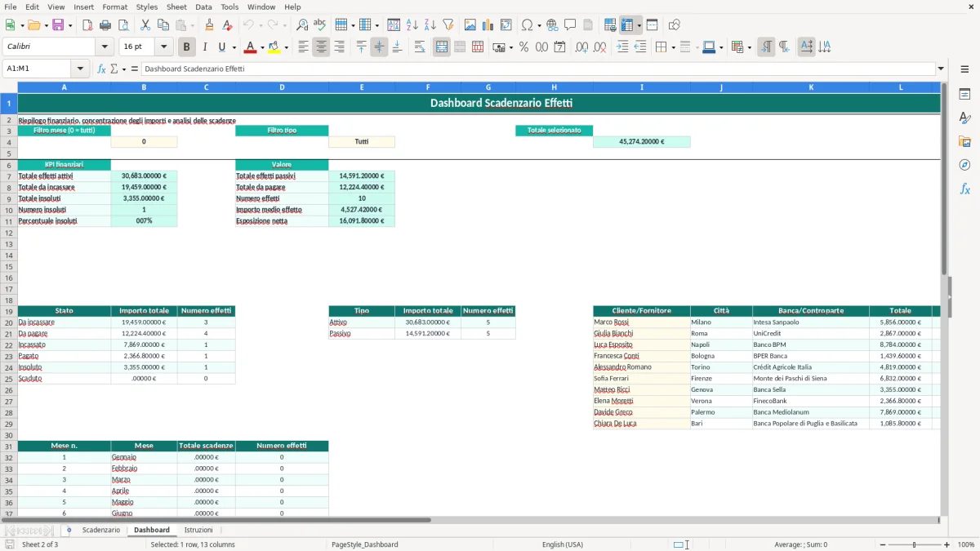
Task: Click the formula input line
Action: click(x=538, y=69)
